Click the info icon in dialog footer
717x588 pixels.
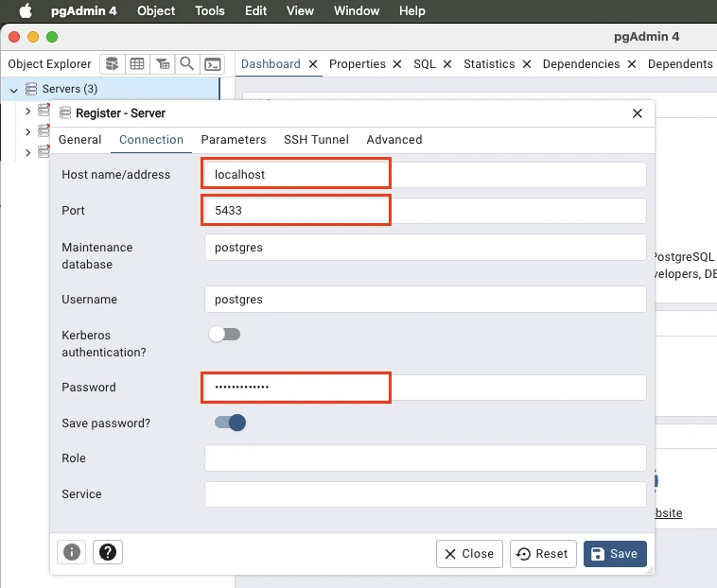(x=71, y=552)
